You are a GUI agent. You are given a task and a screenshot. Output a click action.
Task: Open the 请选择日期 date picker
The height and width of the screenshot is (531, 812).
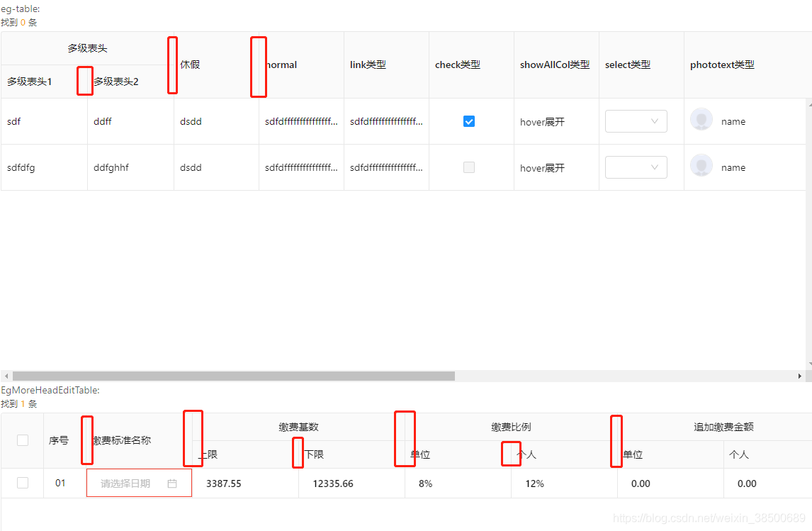click(x=131, y=483)
